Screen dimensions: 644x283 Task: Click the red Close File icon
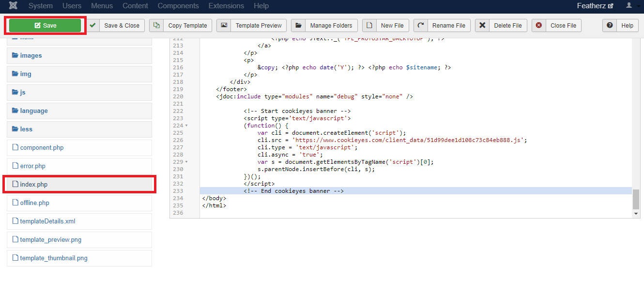[538, 25]
